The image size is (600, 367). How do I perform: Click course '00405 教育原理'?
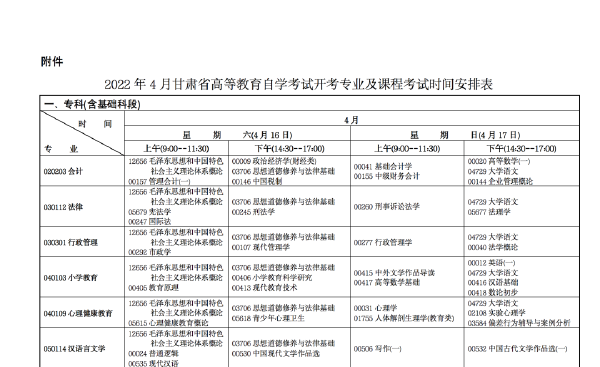click(153, 287)
